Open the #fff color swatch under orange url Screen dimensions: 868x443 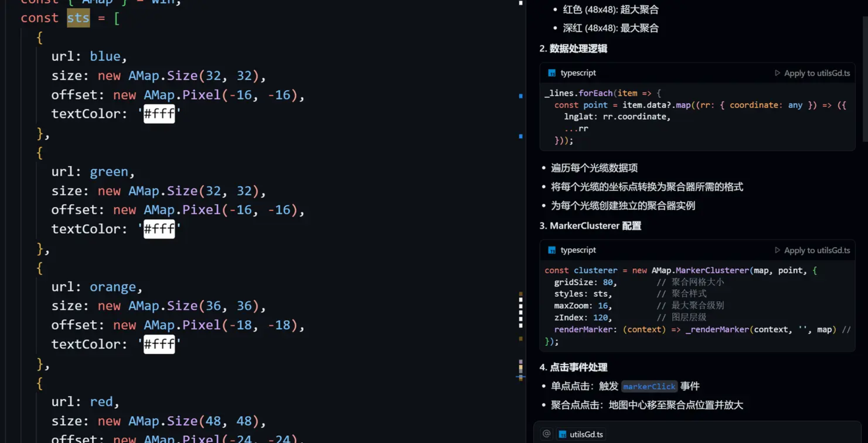[x=159, y=344]
